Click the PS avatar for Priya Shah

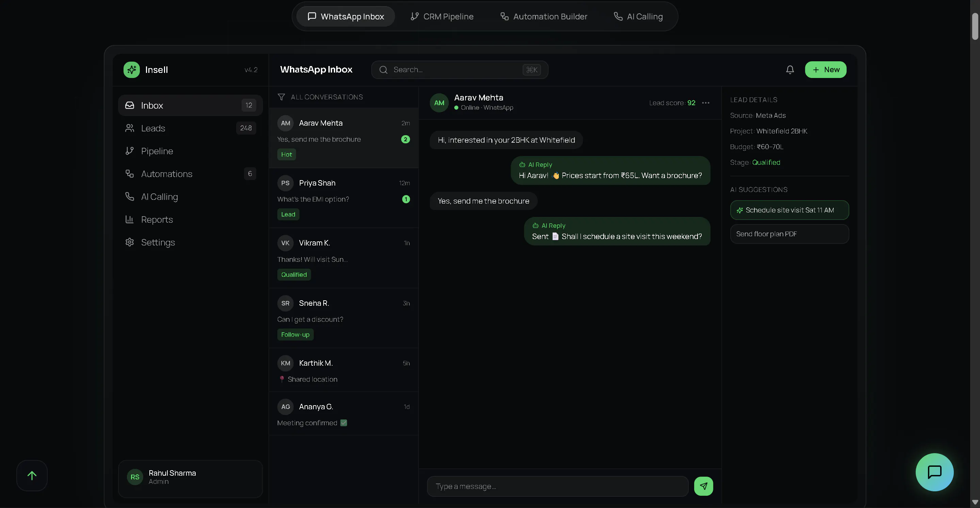285,183
